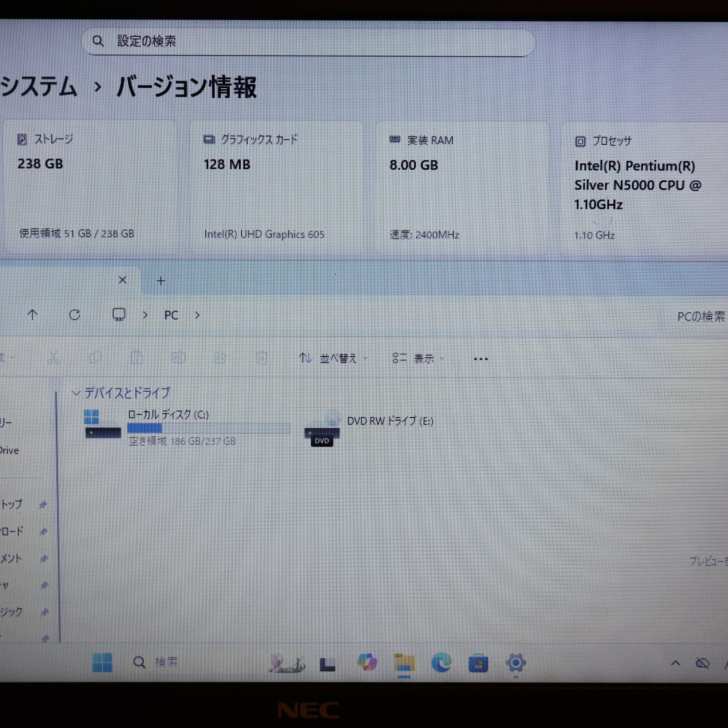Open Microsoft Edge from the taskbar

[x=442, y=664]
